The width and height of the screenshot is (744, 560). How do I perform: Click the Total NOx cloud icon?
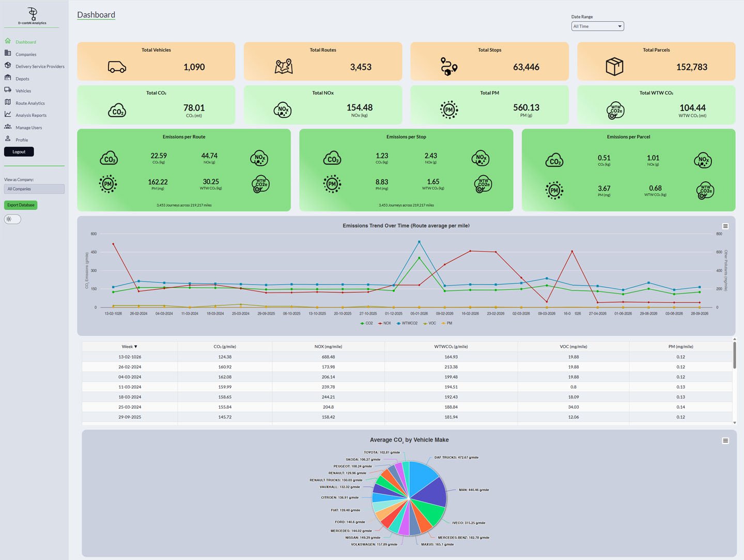point(283,110)
